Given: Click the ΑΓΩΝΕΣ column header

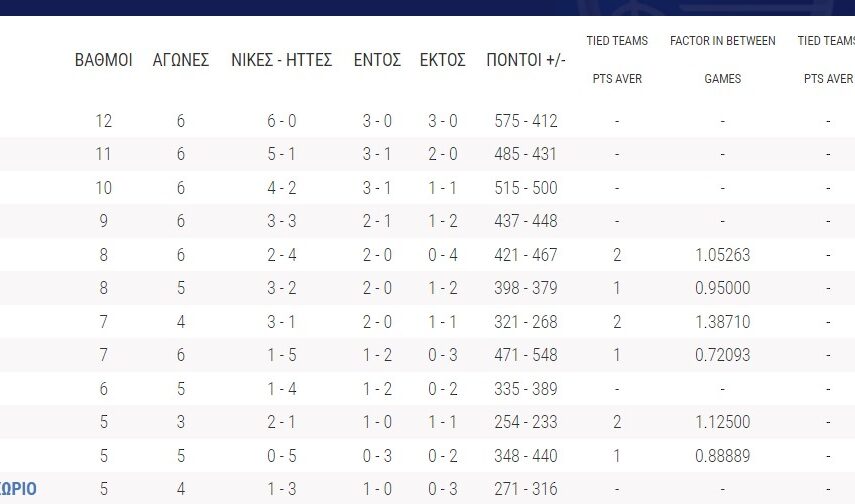Looking at the screenshot, I should click(180, 60).
